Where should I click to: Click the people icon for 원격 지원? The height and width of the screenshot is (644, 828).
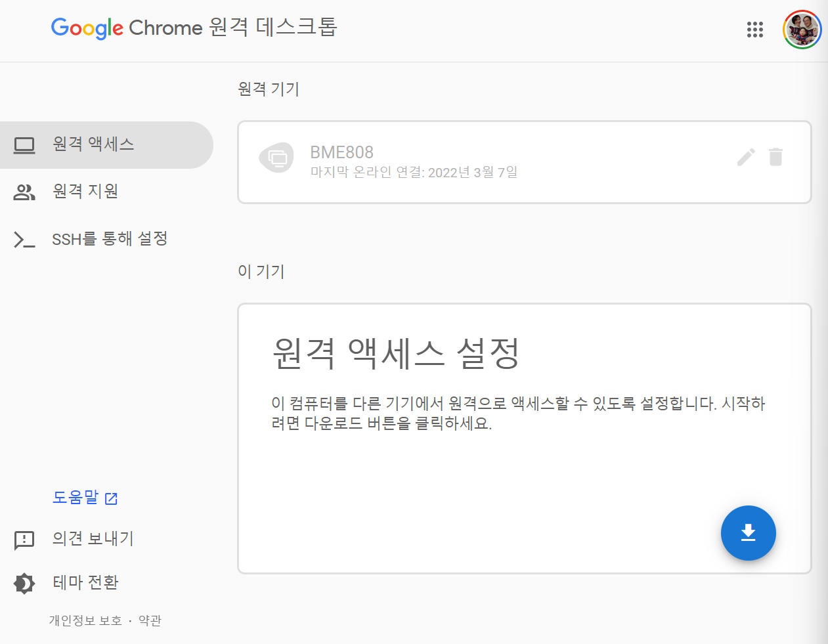pyautogui.click(x=24, y=192)
